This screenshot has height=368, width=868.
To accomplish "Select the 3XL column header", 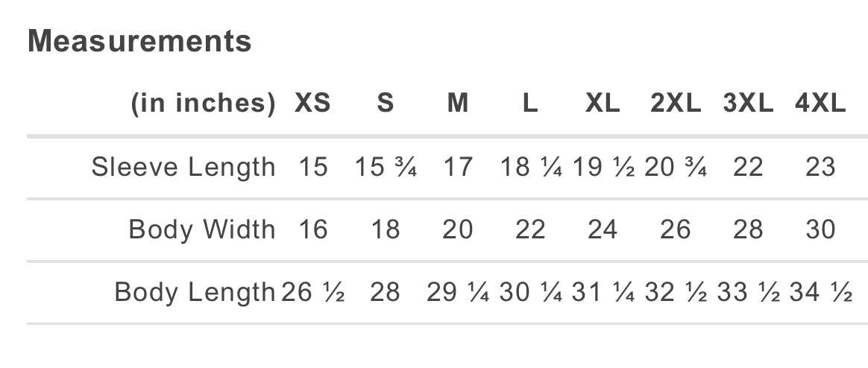I will [748, 104].
